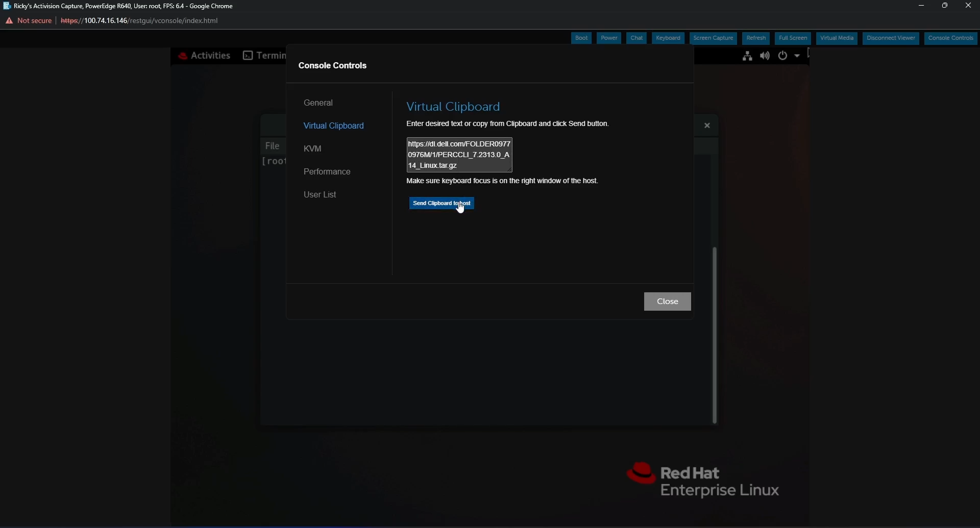The image size is (980, 528).
Task: Show the User List section
Action: coord(320,194)
